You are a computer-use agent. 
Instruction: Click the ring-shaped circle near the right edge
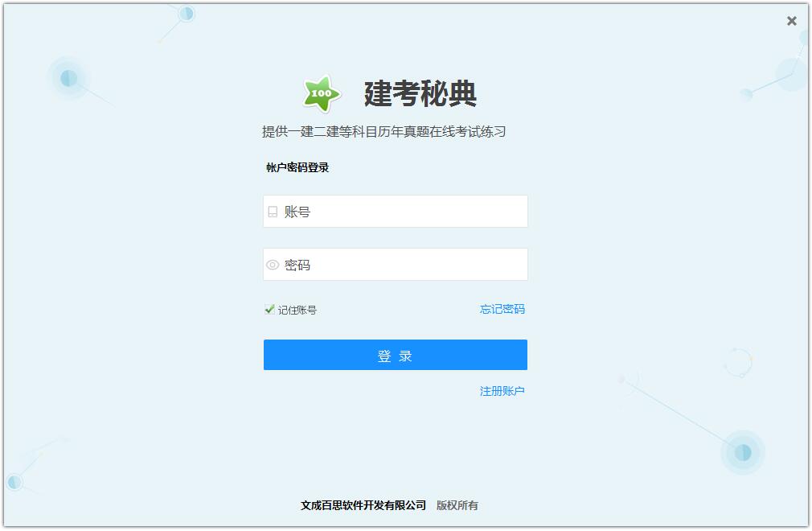tap(738, 363)
